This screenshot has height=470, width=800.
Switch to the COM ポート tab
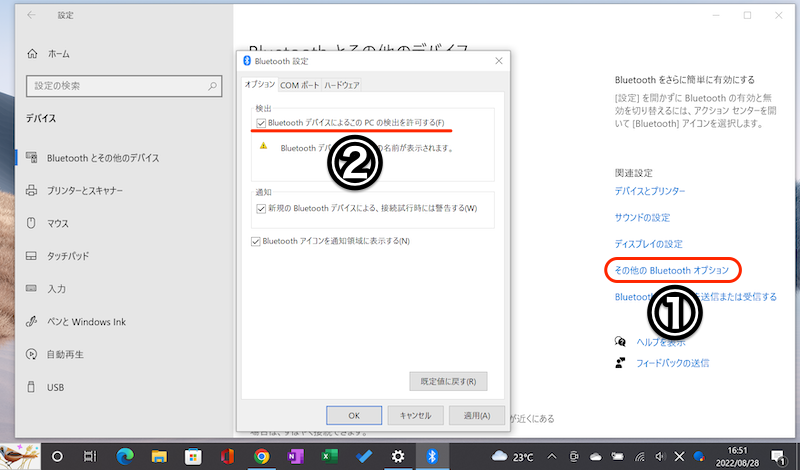[299, 86]
